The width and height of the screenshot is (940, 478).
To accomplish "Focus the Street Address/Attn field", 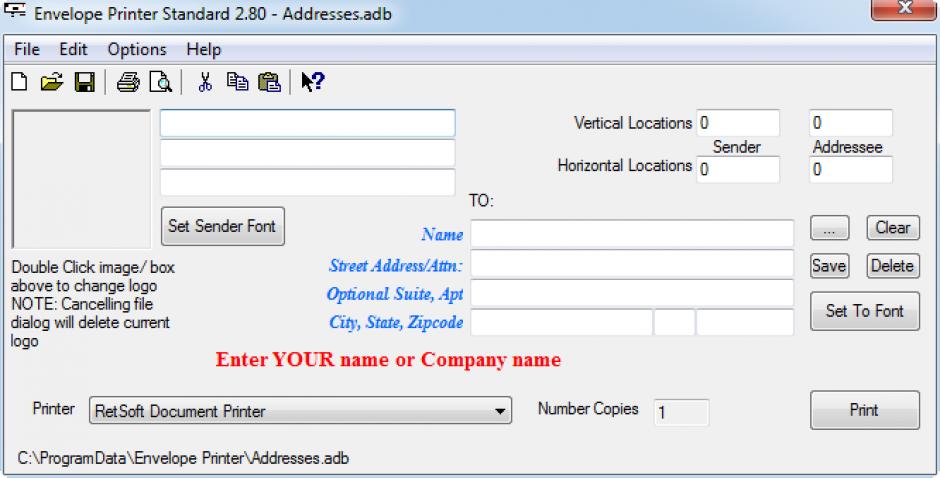I will pos(632,263).
